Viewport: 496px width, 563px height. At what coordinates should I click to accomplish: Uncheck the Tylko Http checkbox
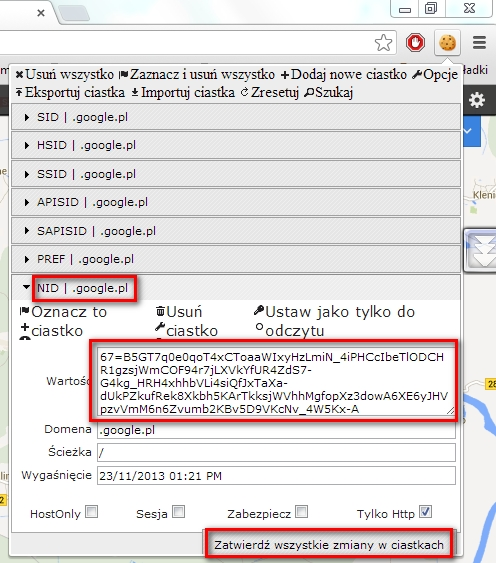pyautogui.click(x=426, y=512)
